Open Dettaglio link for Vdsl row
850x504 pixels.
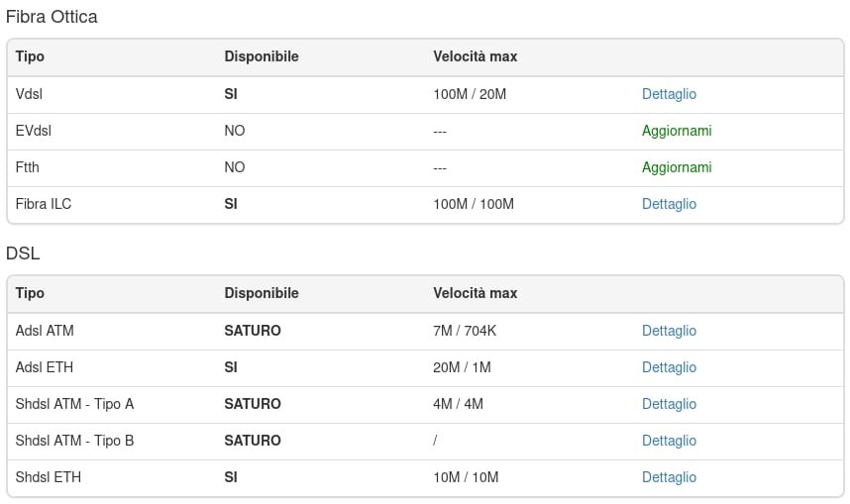point(669,94)
